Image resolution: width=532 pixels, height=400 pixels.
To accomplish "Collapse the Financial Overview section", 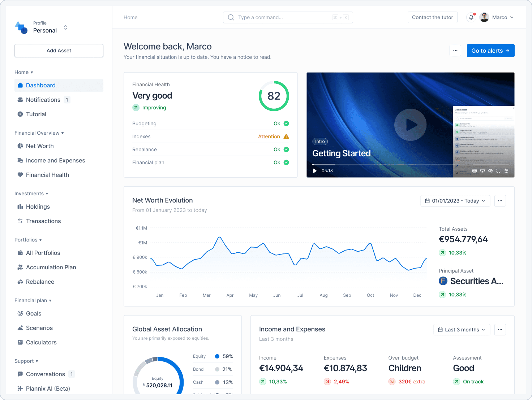I will [39, 133].
